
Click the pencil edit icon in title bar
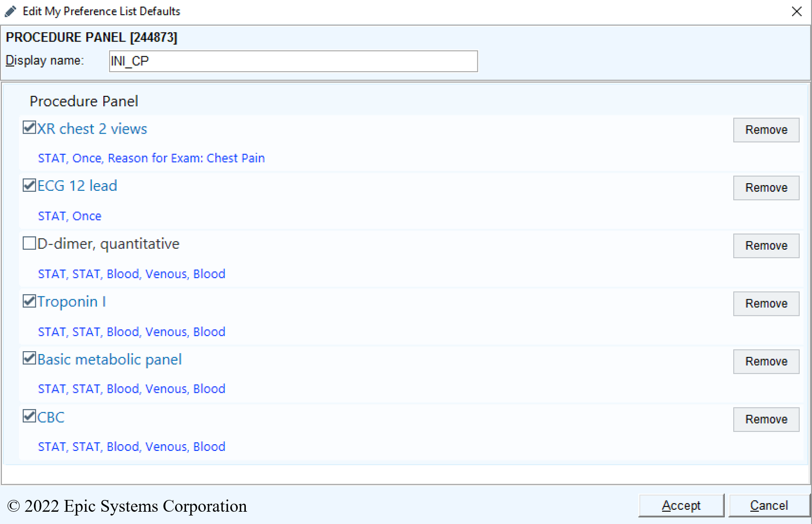[x=10, y=11]
